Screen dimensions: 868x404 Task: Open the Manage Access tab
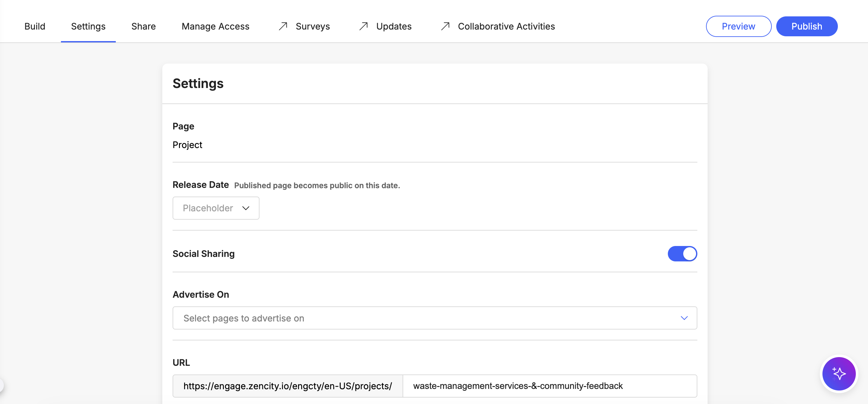[215, 26]
